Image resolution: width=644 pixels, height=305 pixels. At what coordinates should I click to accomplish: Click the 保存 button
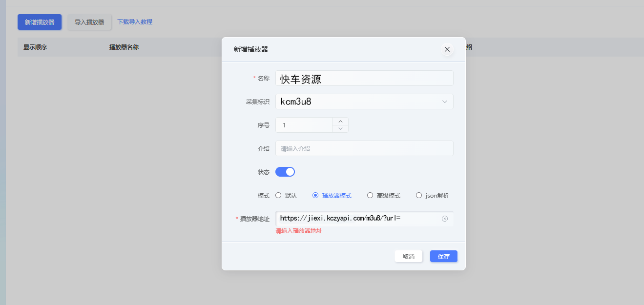[x=443, y=256]
